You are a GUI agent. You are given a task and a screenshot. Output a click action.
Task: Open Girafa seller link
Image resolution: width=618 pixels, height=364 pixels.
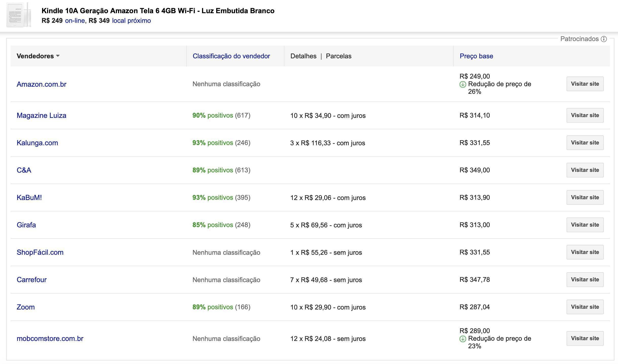tap(26, 225)
